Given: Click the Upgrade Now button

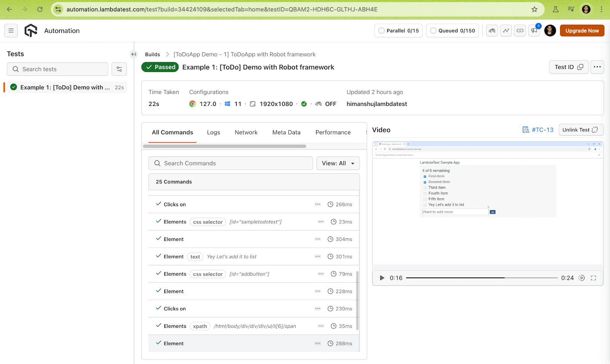Looking at the screenshot, I should [x=582, y=31].
